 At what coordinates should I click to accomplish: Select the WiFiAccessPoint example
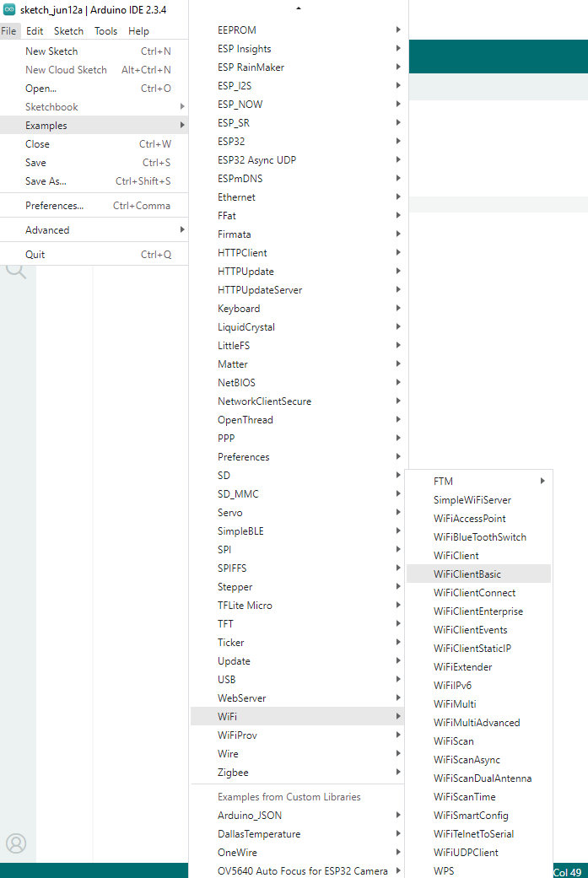point(469,519)
